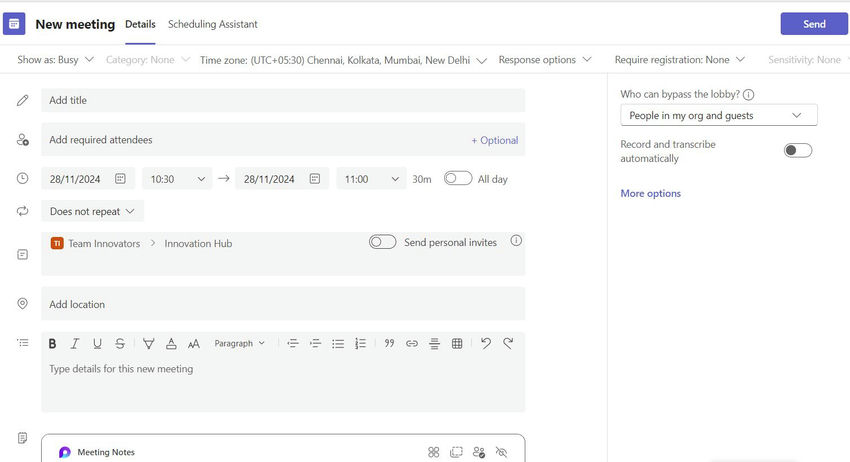This screenshot has height=462, width=850.
Task: Open the font color tool
Action: coord(171,343)
